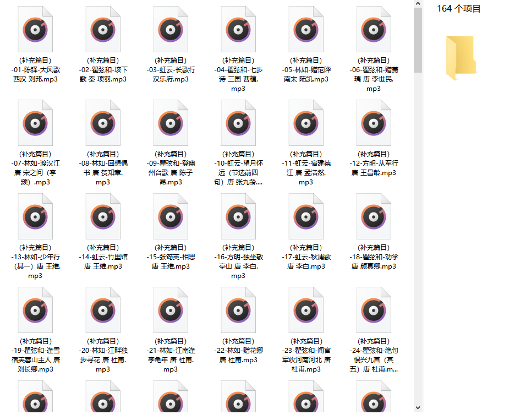526x420 pixels.
Task: Click filename text '-13-林如-少年行 (其一) 唐 王维.mp3'
Action: [x=36, y=266]
